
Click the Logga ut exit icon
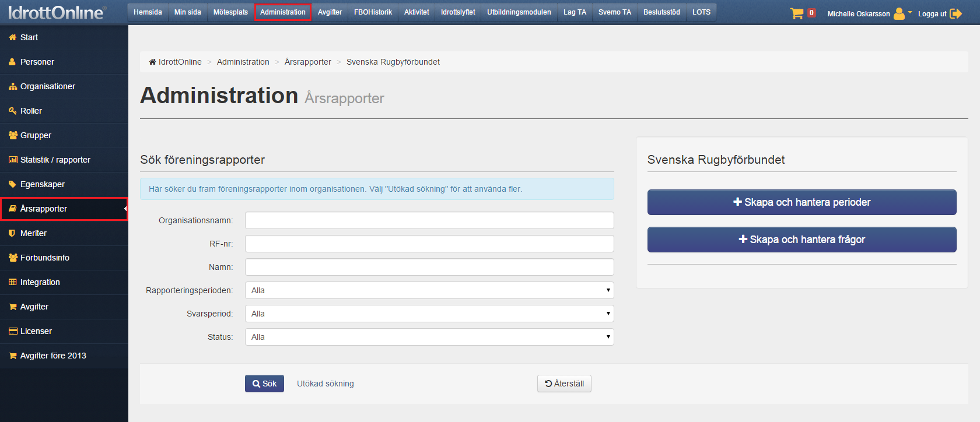point(956,13)
